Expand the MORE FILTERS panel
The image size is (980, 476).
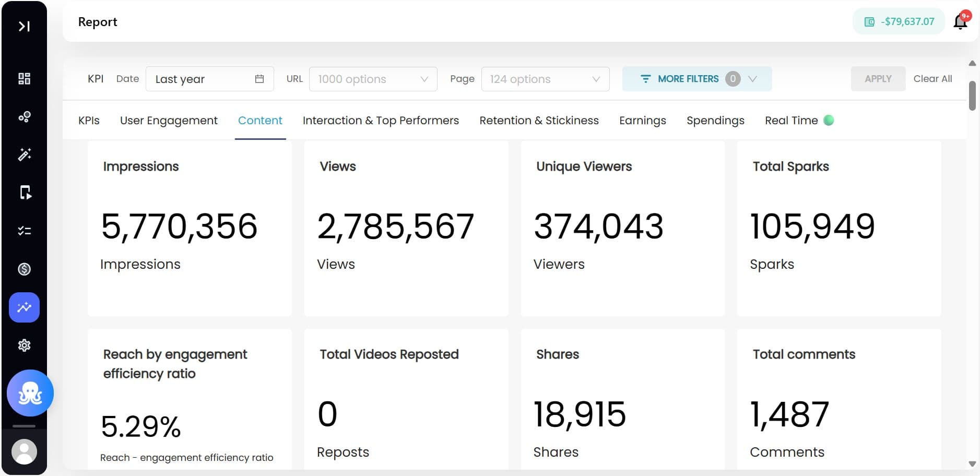[x=696, y=79]
